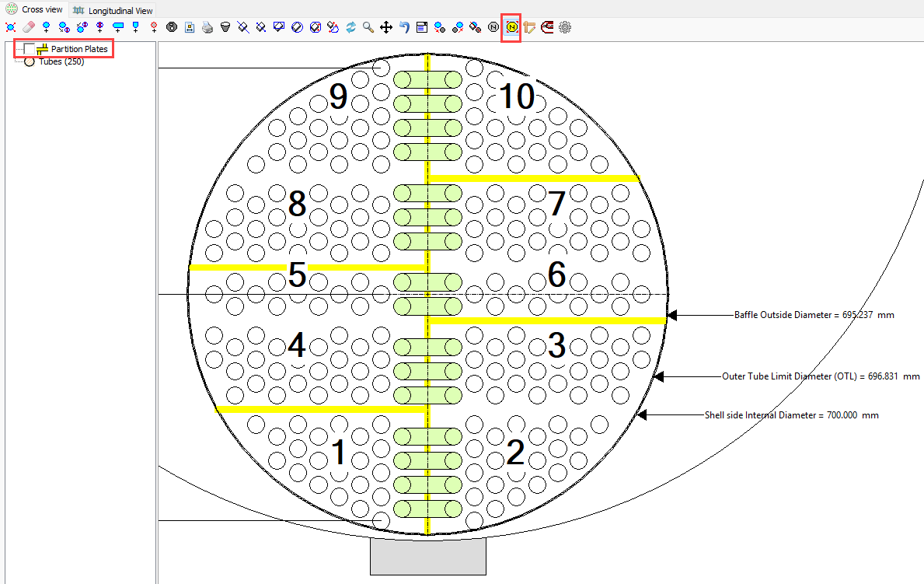
Task: Toggle the highlighted yellow N icon
Action: click(511, 27)
